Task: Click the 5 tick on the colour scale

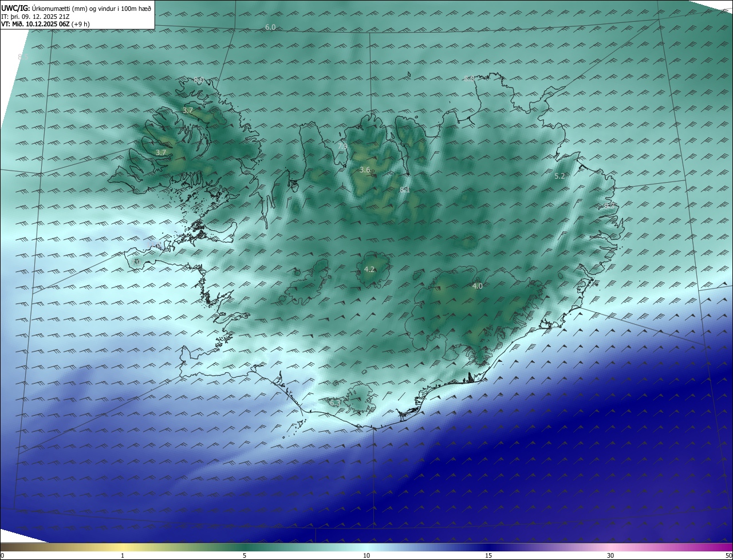Action: (x=245, y=555)
